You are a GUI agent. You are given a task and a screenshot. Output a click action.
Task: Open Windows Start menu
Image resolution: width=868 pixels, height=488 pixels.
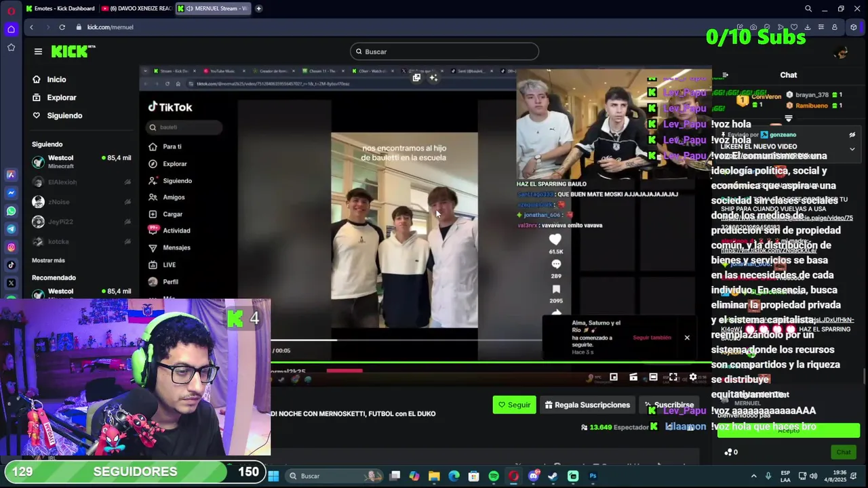(273, 476)
